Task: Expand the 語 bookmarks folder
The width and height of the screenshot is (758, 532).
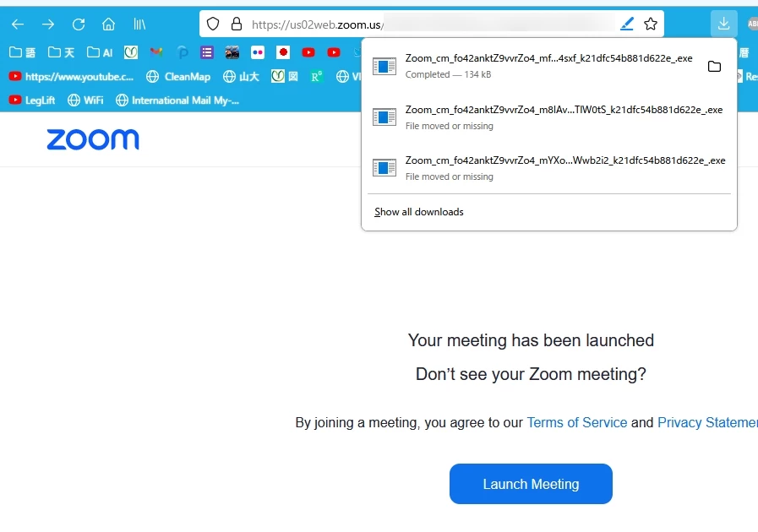Action: click(23, 52)
